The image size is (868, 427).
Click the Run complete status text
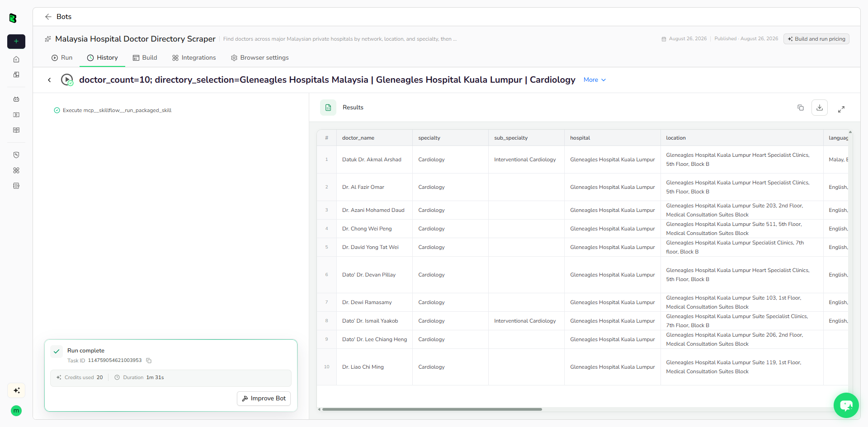[86, 351]
